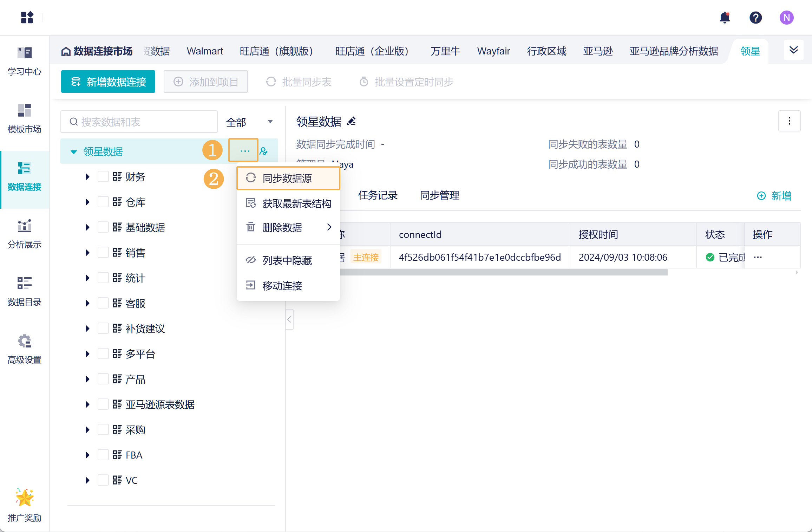The width and height of the screenshot is (812, 532).
Task: Check the FBA folder checkbox
Action: click(x=103, y=455)
